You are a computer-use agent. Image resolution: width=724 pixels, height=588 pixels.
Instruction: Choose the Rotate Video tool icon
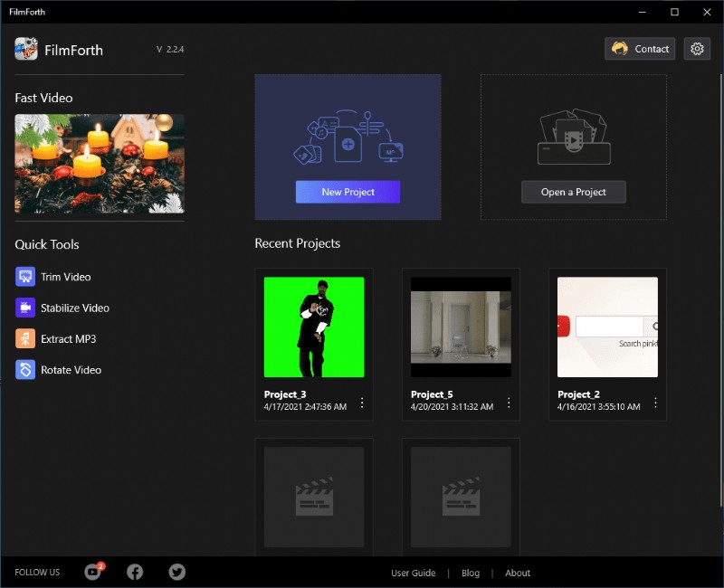(x=25, y=370)
